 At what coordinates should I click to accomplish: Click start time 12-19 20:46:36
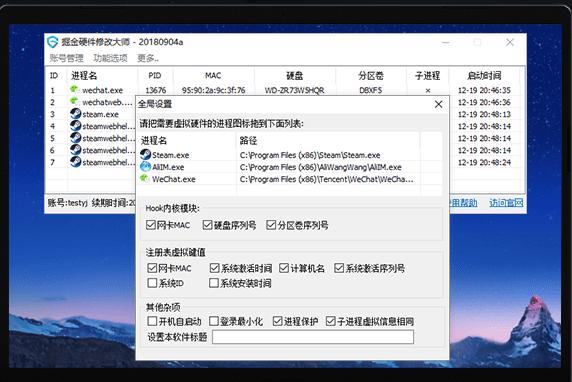(x=484, y=102)
